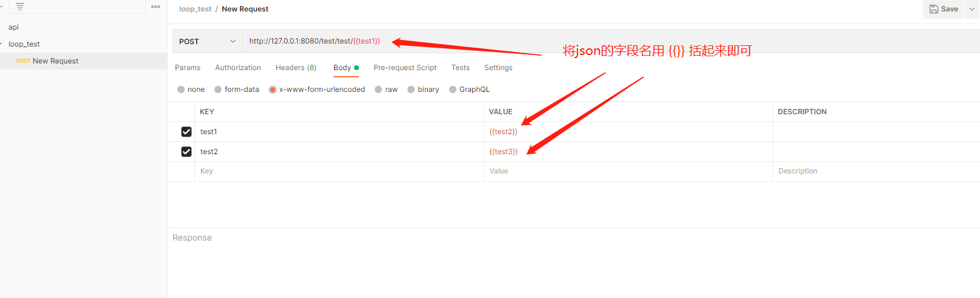980x298 pixels.
Task: Open the POST method dropdown
Action: click(x=208, y=41)
